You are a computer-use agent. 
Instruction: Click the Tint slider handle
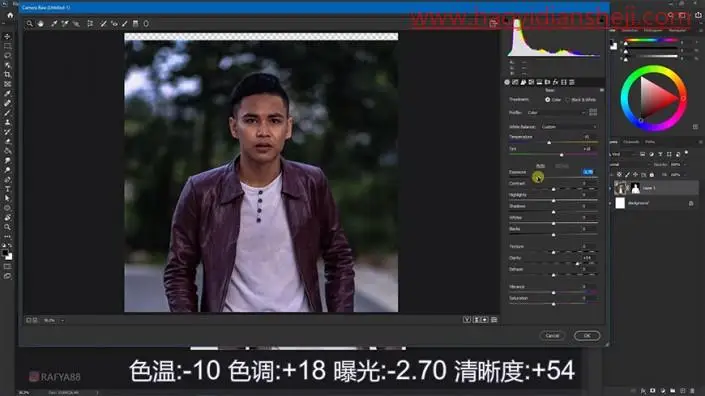562,155
